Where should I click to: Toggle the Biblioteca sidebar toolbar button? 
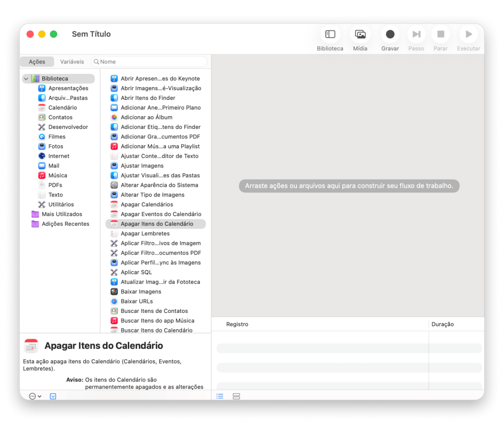[330, 34]
